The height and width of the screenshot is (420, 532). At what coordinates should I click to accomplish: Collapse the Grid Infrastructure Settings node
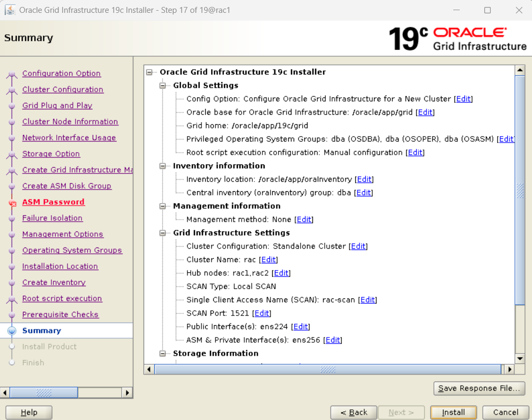163,232
